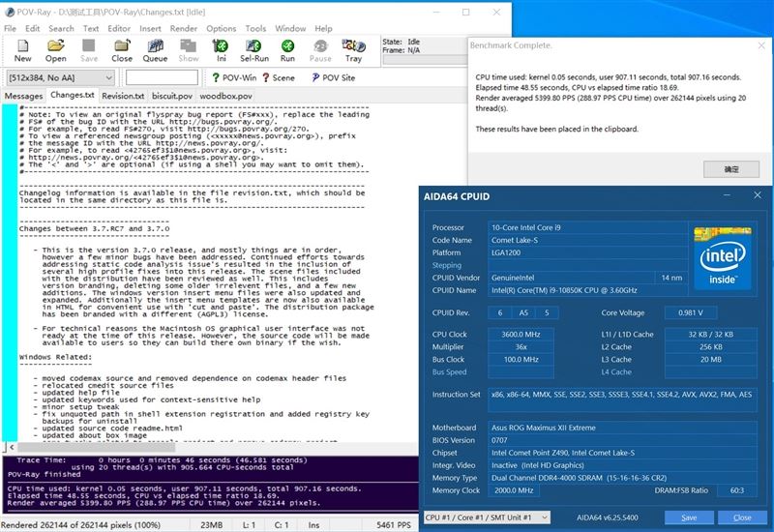Image resolution: width=774 pixels, height=532 pixels.
Task: Switch to the Messages tab
Action: click(23, 96)
